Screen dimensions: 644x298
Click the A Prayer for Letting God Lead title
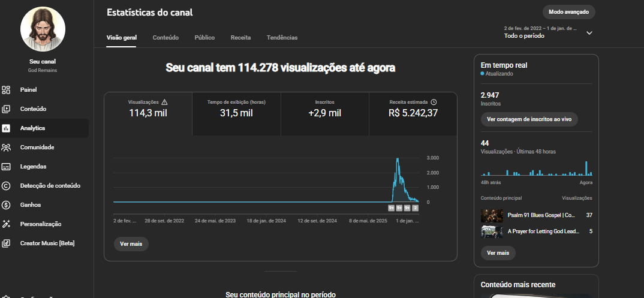tap(543, 231)
